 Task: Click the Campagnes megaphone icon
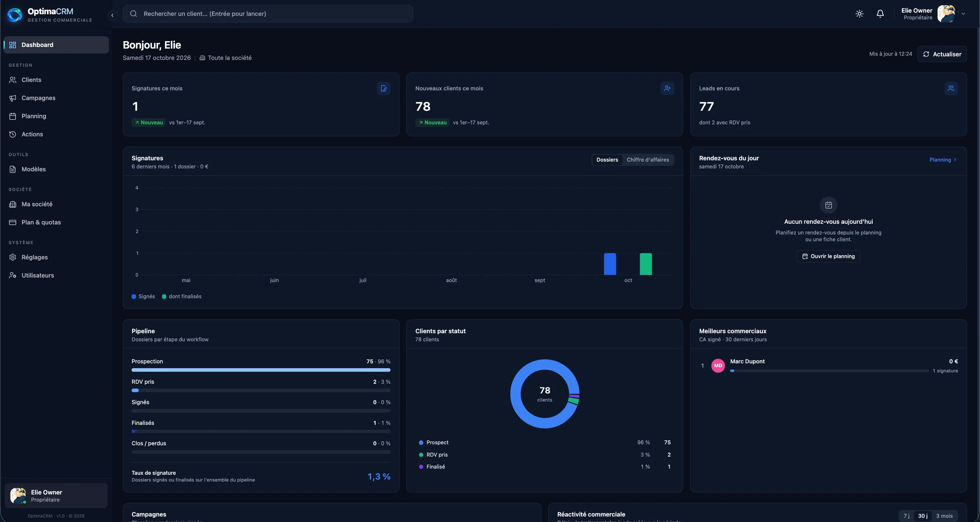click(13, 98)
